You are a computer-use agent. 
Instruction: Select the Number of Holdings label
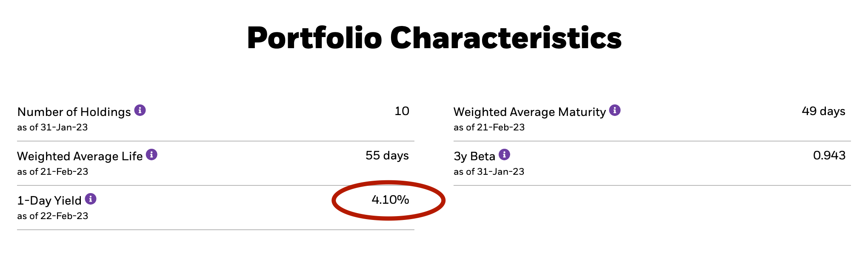[74, 112]
